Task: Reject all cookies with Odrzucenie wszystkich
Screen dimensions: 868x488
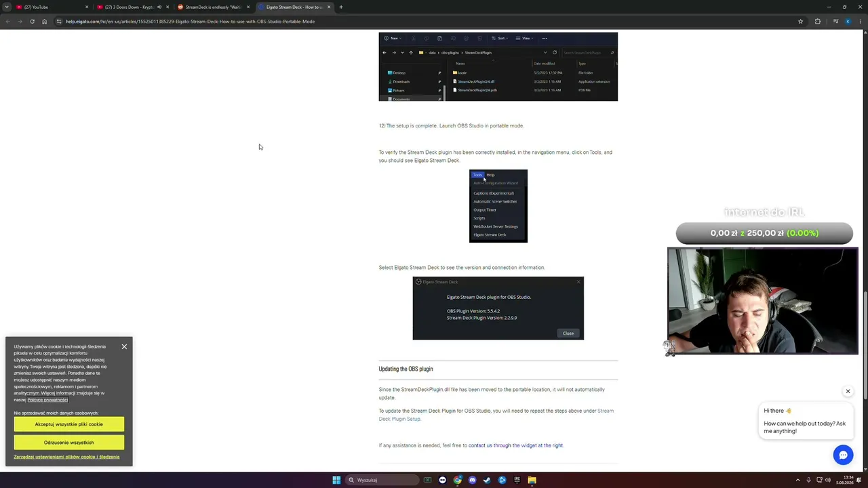Action: [x=68, y=443]
